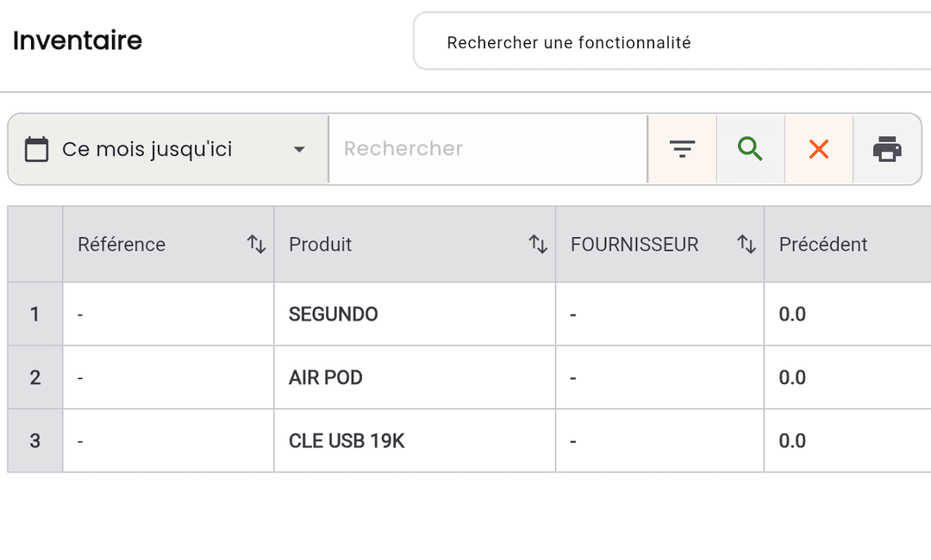Sort the Produit column with its sort icon
Viewport: 931px width, 560px height.
pyautogui.click(x=539, y=244)
